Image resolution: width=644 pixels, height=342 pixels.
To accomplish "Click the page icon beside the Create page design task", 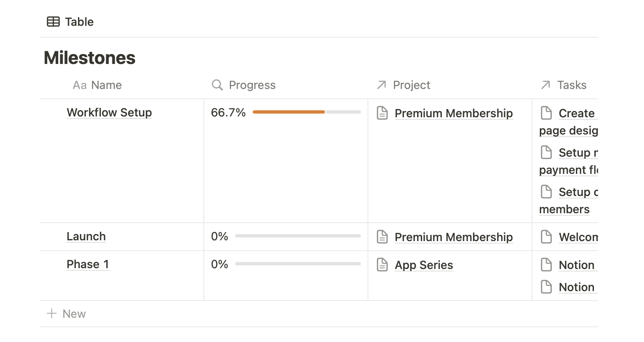I will [x=546, y=113].
